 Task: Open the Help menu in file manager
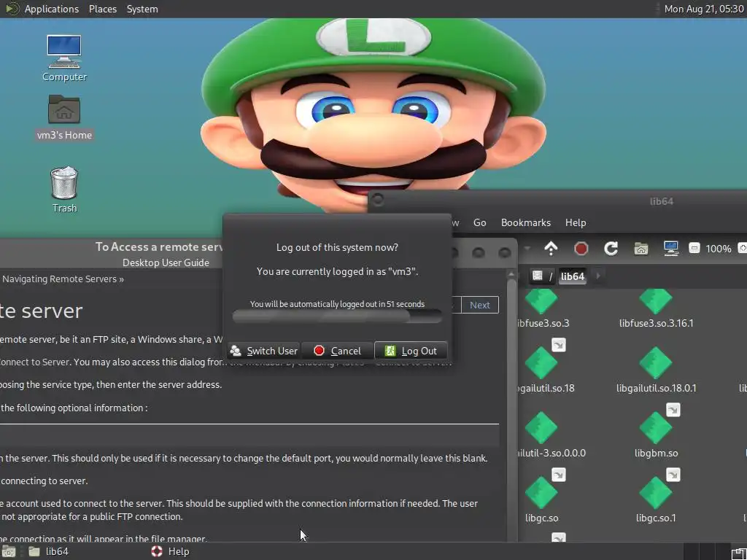point(576,222)
